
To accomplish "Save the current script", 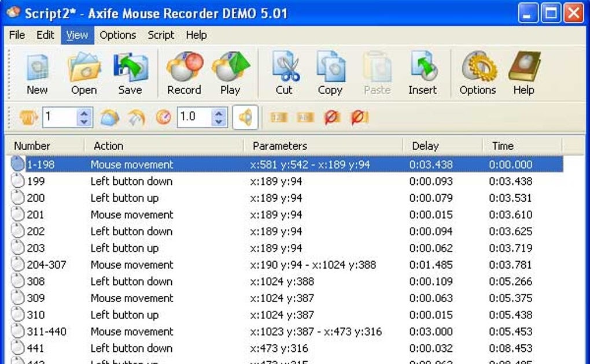I will [130, 74].
